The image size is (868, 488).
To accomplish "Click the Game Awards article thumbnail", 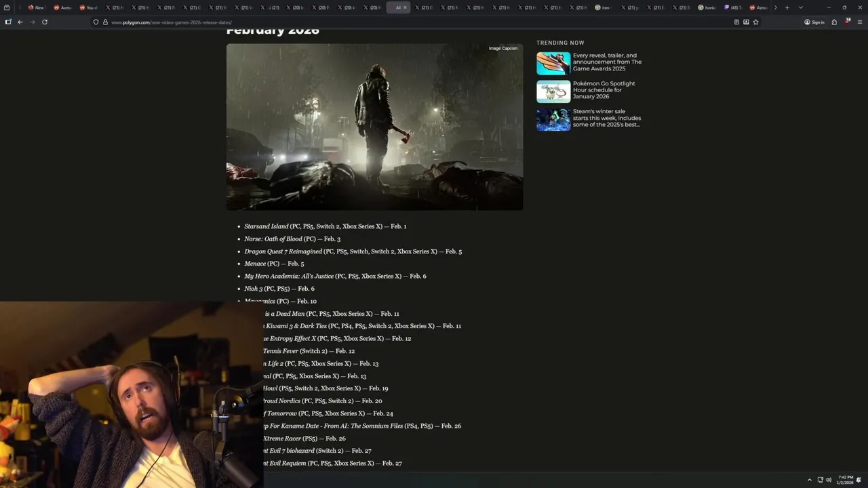I will point(553,63).
